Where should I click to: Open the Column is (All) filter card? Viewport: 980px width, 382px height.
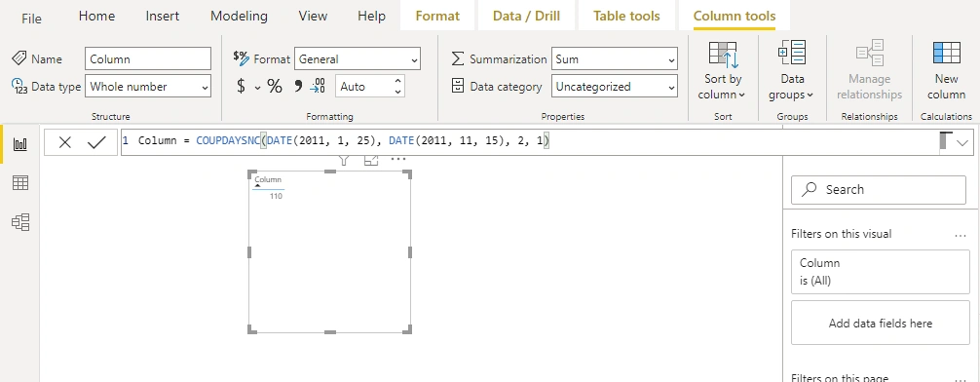click(x=880, y=271)
